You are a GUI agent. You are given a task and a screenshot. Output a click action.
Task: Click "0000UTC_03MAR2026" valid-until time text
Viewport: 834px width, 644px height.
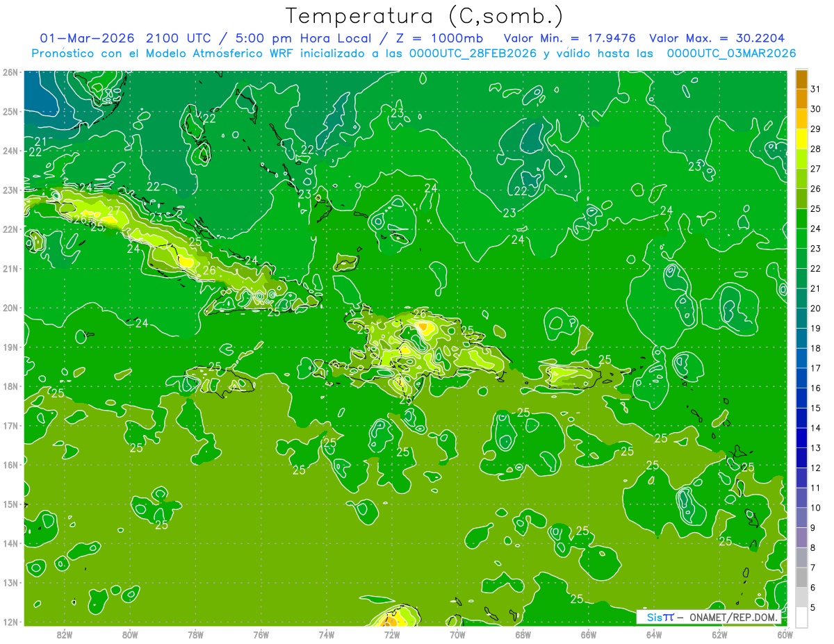[731, 53]
